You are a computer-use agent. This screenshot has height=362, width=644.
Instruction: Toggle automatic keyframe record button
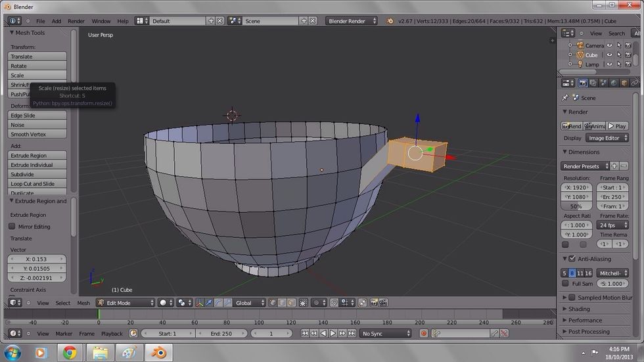[424, 333]
